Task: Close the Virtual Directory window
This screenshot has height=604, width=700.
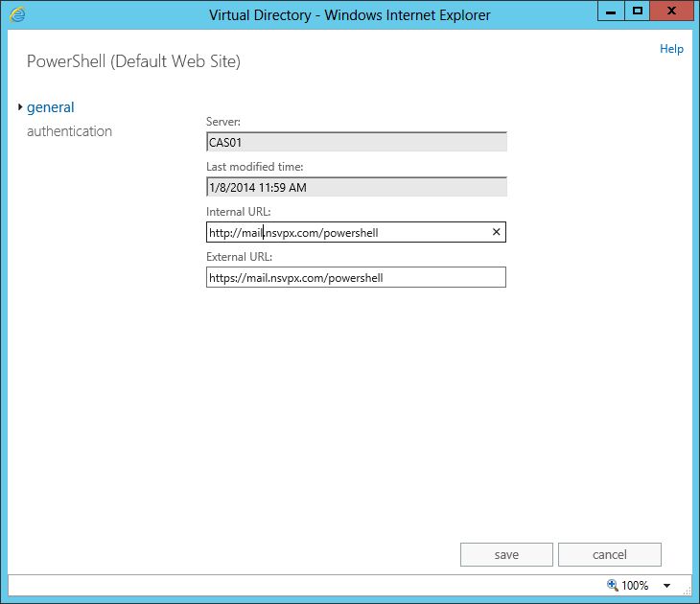Action: coord(672,11)
